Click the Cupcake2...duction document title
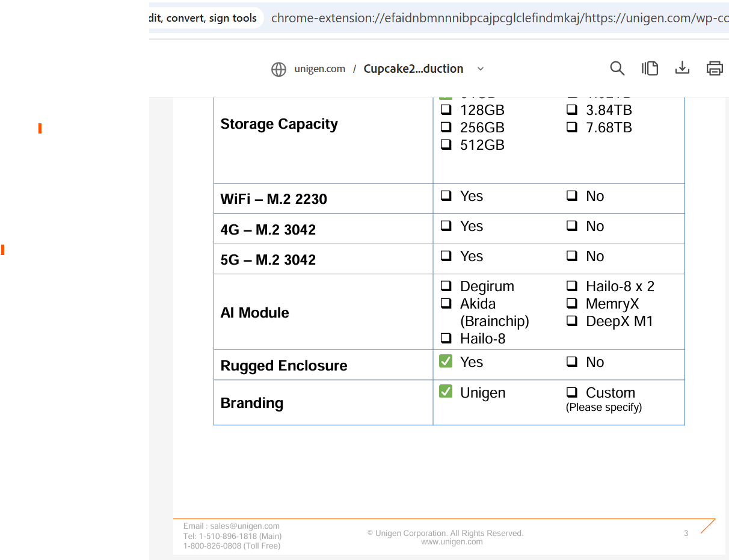 pos(413,69)
